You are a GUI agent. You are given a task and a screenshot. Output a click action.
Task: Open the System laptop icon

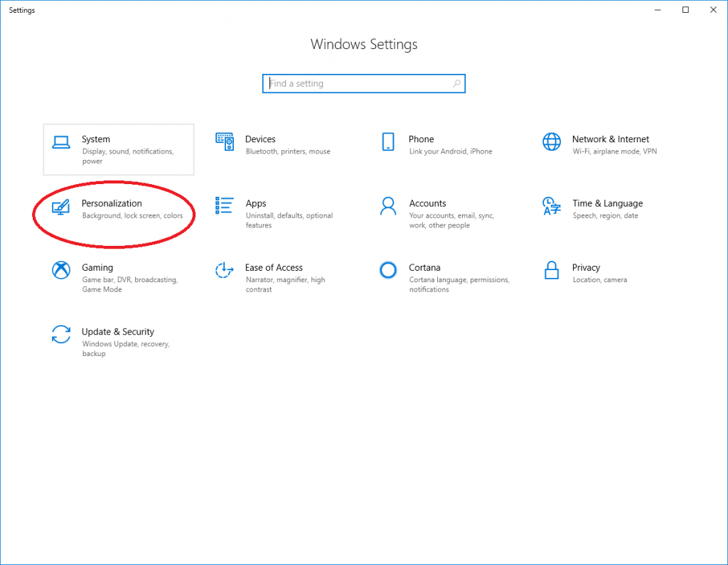pyautogui.click(x=61, y=143)
